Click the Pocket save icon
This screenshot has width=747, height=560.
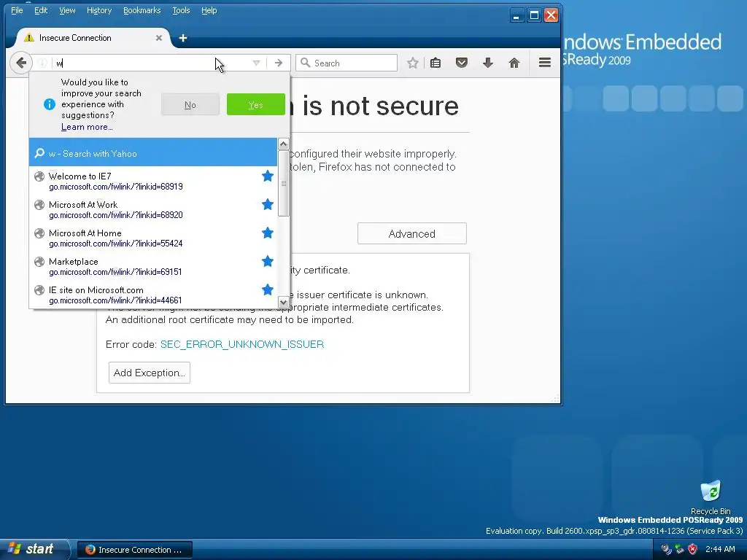462,63
